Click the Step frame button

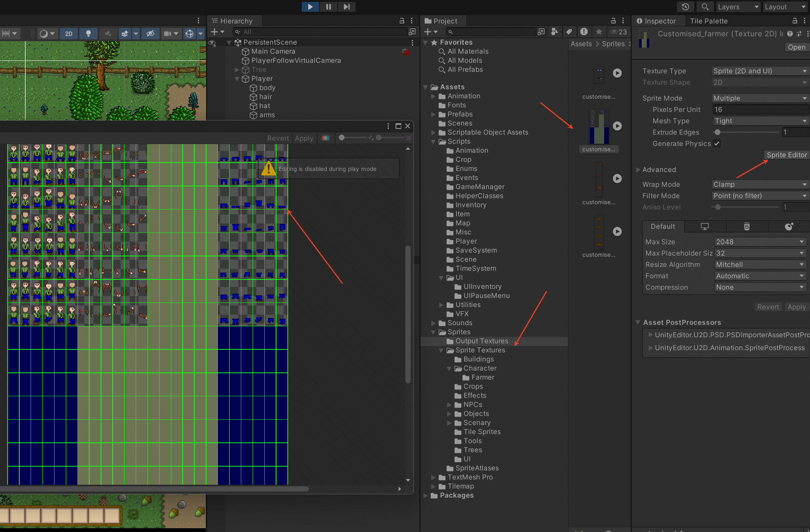pyautogui.click(x=346, y=6)
